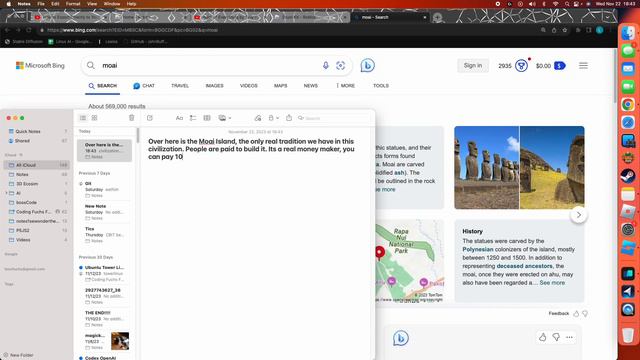Viewport: 640px width, 360px height.
Task: Open the Aa text format menu
Action: coord(179,118)
